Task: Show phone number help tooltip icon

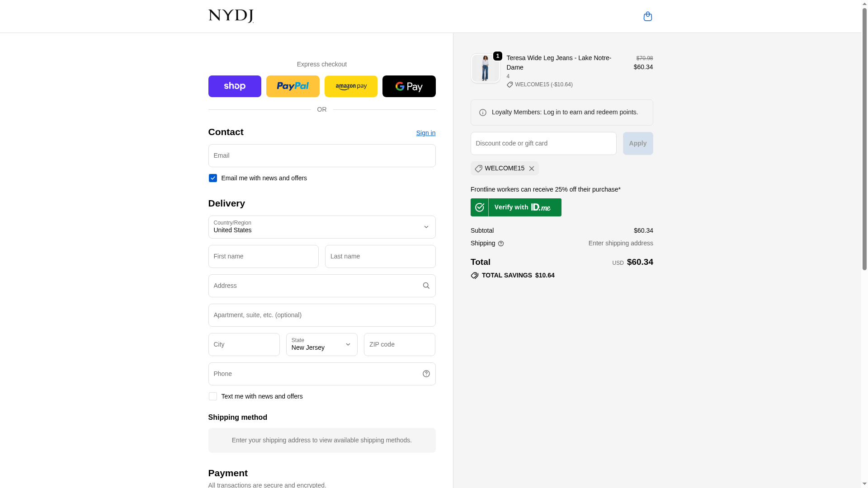Action: [426, 374]
